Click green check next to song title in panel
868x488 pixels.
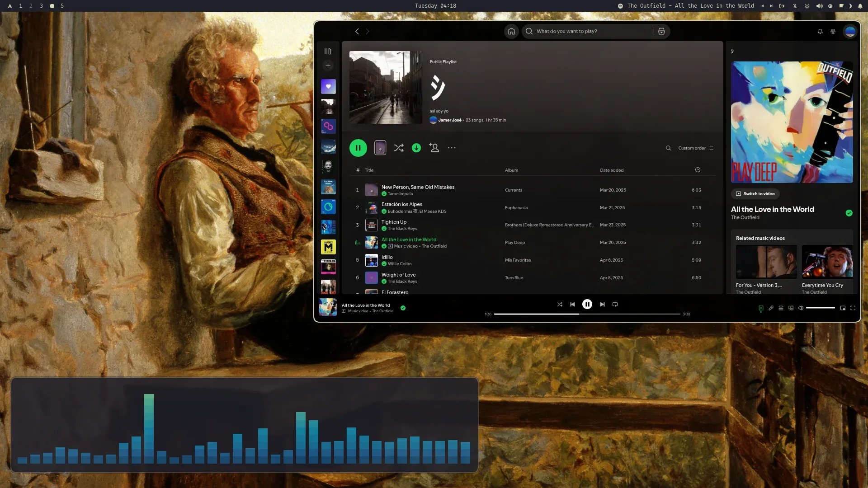click(x=849, y=213)
